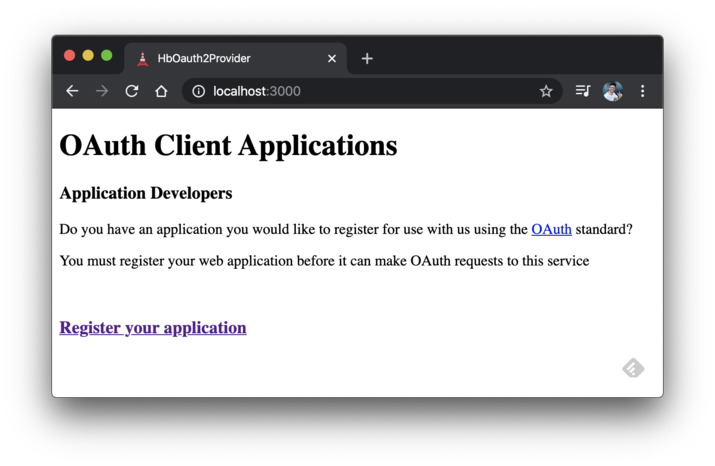Open the Chrome three-dot menu
The width and height of the screenshot is (715, 466).
(x=643, y=91)
